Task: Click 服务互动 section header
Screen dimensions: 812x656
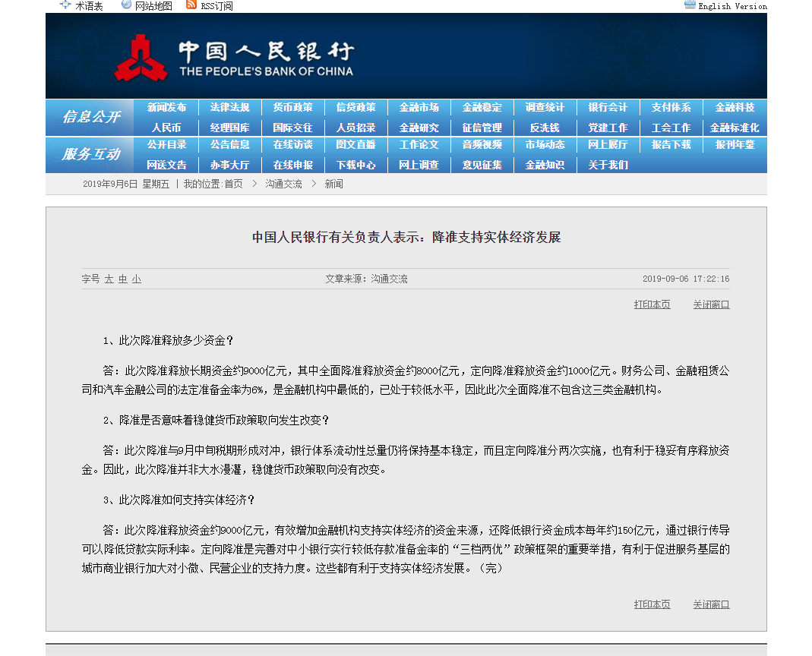Action: coord(91,154)
